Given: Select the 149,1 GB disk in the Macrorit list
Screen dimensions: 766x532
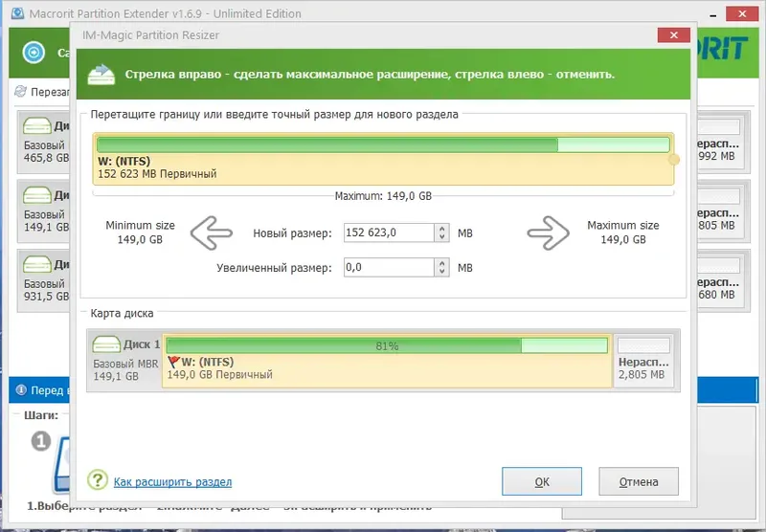Looking at the screenshot, I should tap(43, 211).
